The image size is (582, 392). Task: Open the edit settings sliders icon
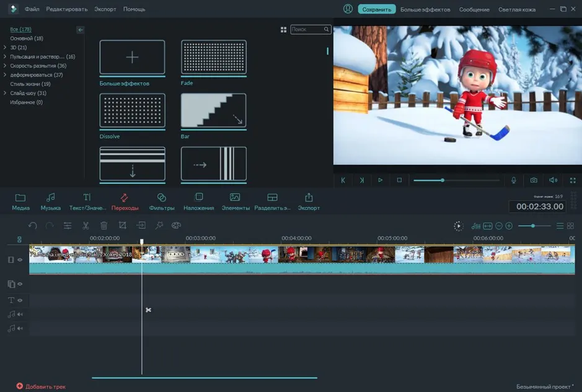(68, 225)
